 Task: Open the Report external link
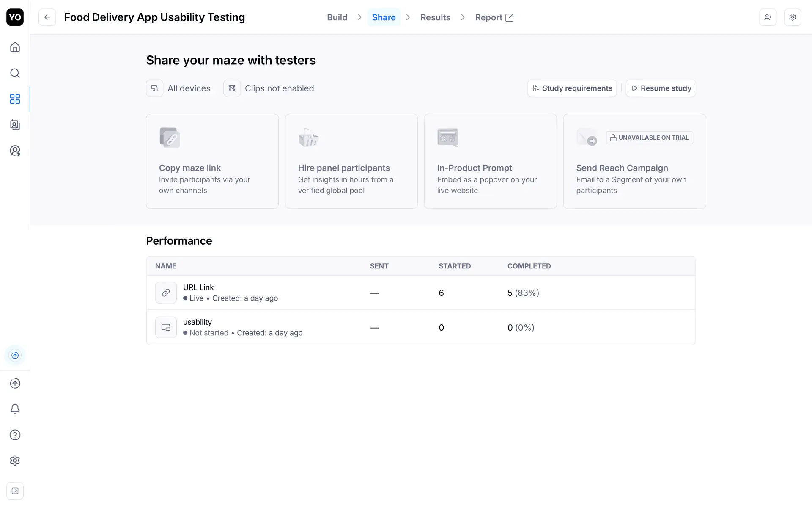point(494,17)
